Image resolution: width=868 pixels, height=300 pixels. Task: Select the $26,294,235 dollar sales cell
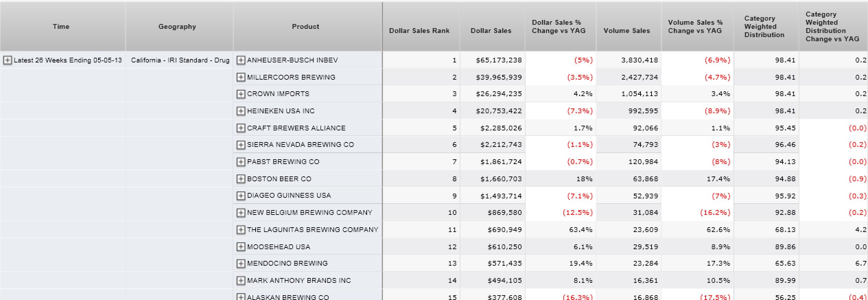coord(493,94)
